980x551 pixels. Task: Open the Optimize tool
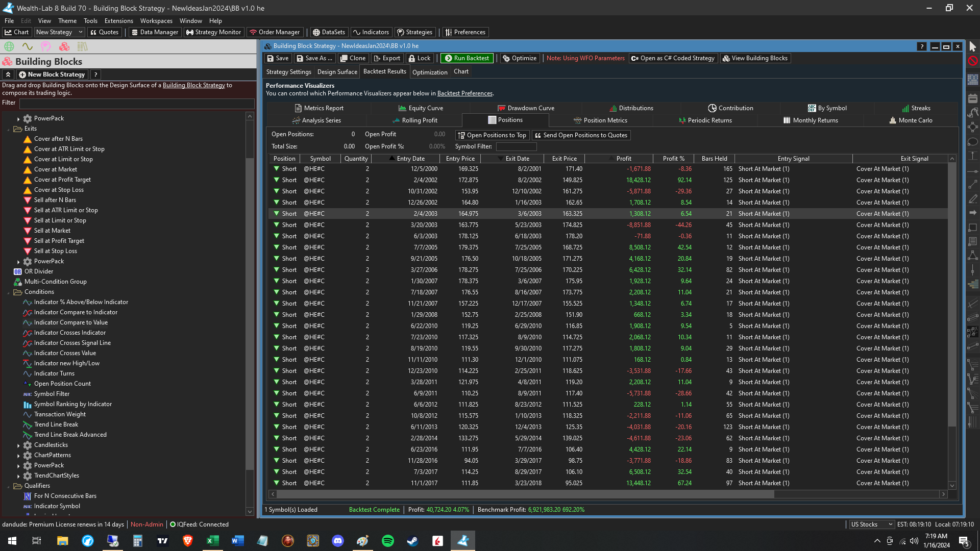[519, 58]
